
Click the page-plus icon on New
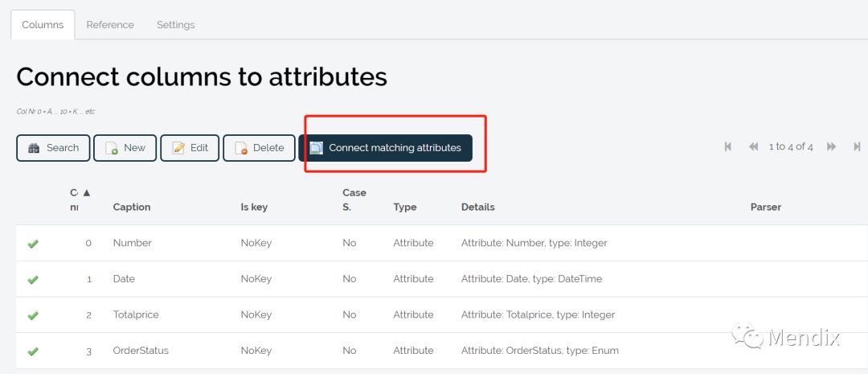pos(112,148)
